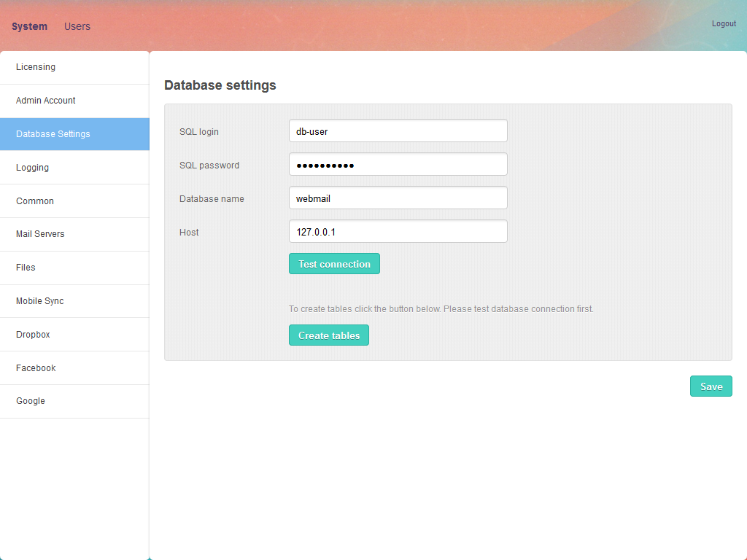Switch to the System tab
This screenshot has height=560, width=747.
(29, 26)
